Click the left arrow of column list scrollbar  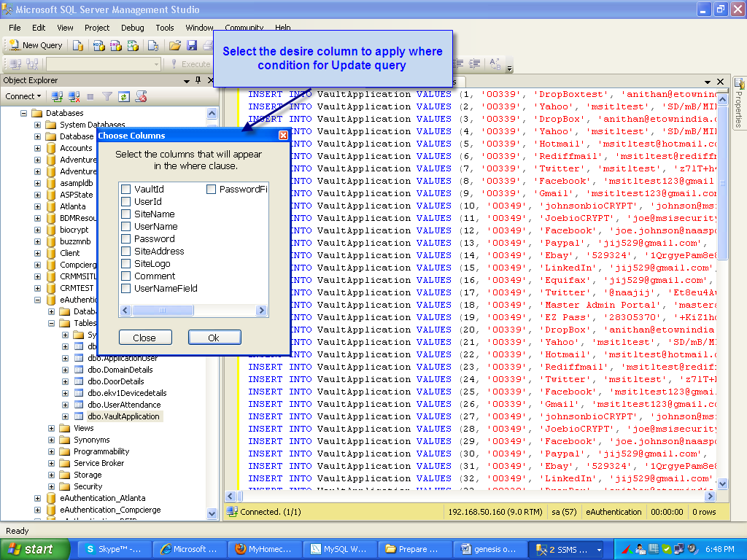125,311
